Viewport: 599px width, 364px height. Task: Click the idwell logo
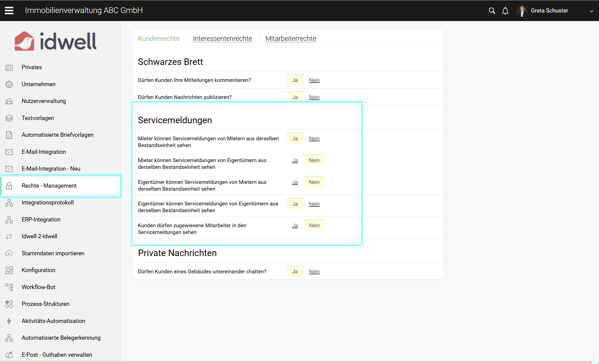coord(56,41)
